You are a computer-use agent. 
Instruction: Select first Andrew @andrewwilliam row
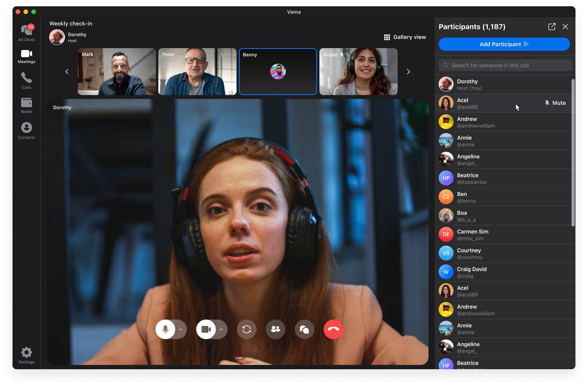[x=505, y=122]
